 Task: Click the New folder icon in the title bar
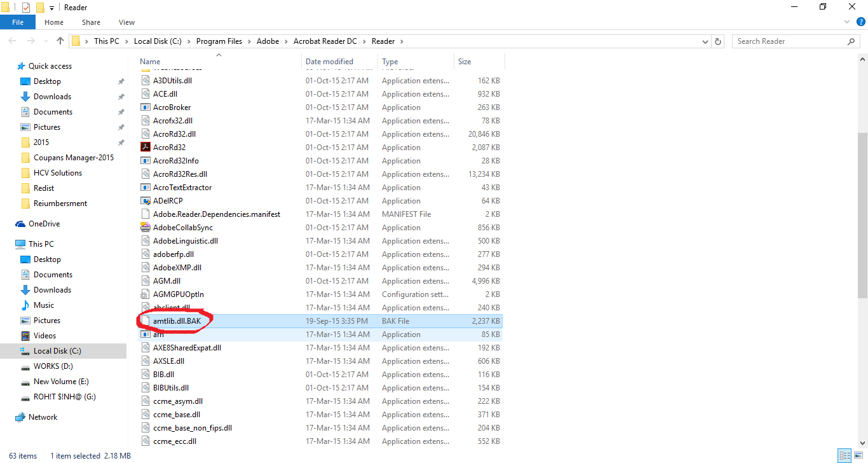(x=40, y=7)
